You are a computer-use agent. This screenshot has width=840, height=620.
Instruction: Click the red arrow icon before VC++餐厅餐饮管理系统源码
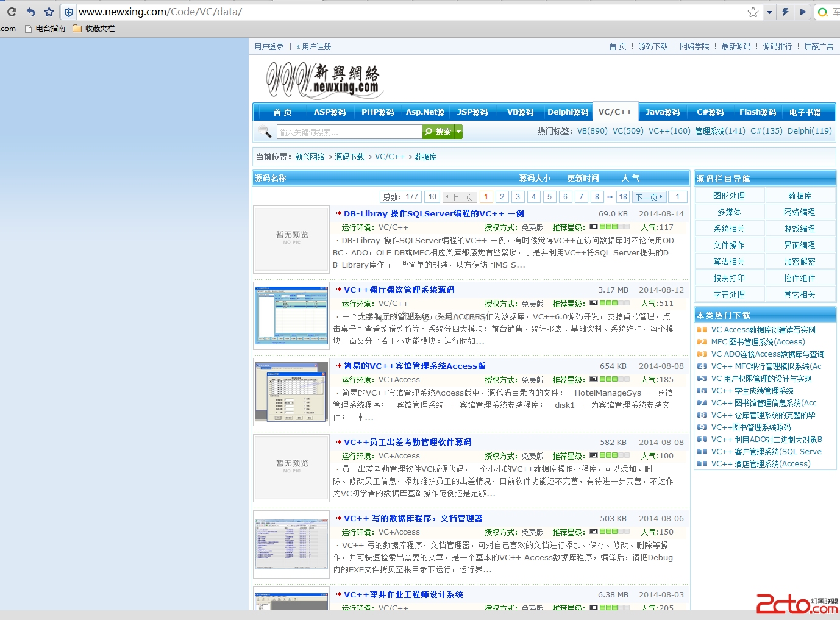coord(338,290)
